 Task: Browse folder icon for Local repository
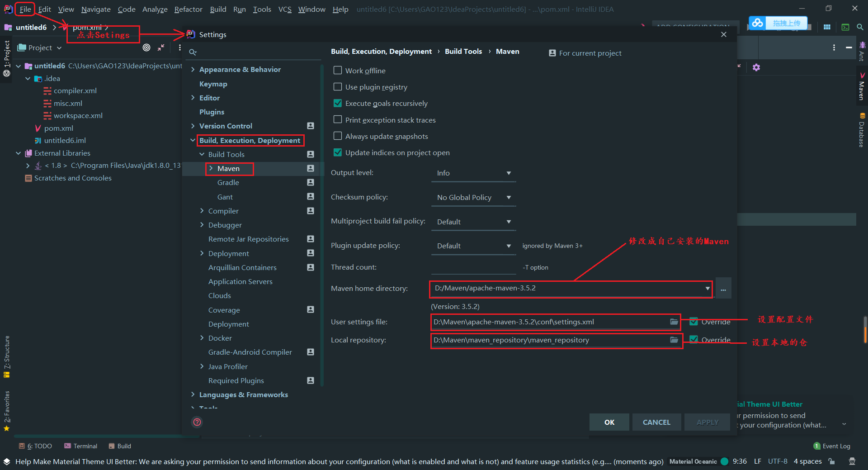(x=674, y=340)
